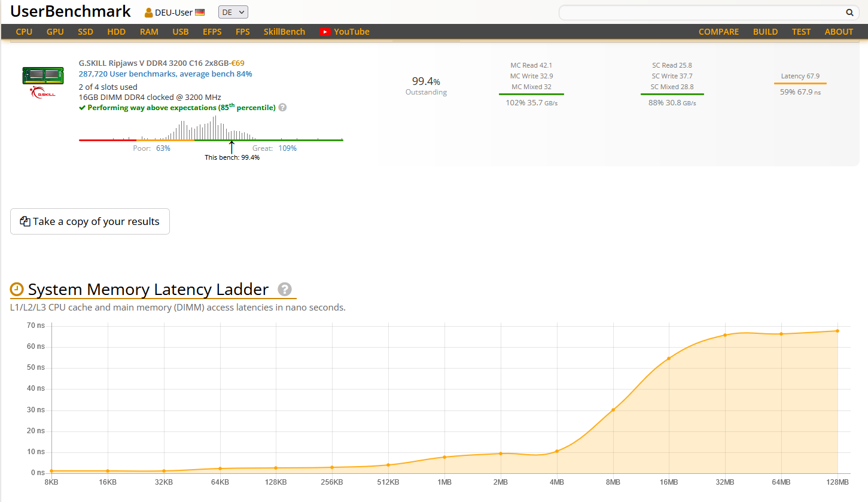The image size is (868, 502).
Task: Open G.SKILL Ripjaws V DDR4 3200 product link
Action: pos(154,63)
